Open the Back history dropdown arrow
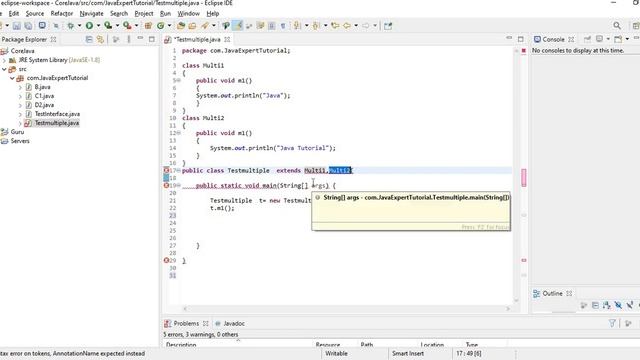This screenshot has height=360, width=640. 356,26
